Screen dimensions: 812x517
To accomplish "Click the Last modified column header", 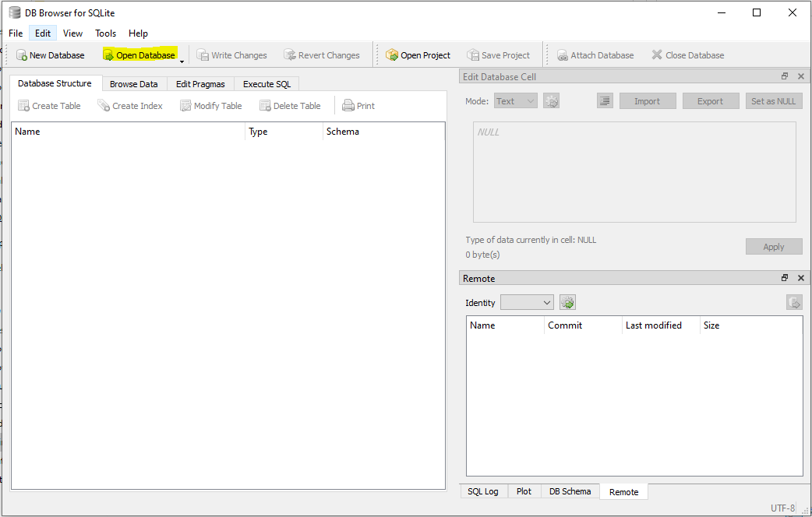I will [661, 325].
